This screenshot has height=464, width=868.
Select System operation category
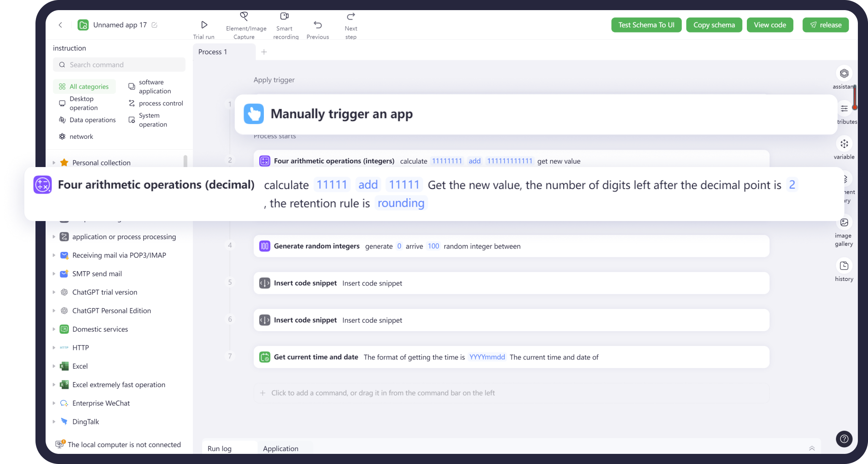pos(148,120)
